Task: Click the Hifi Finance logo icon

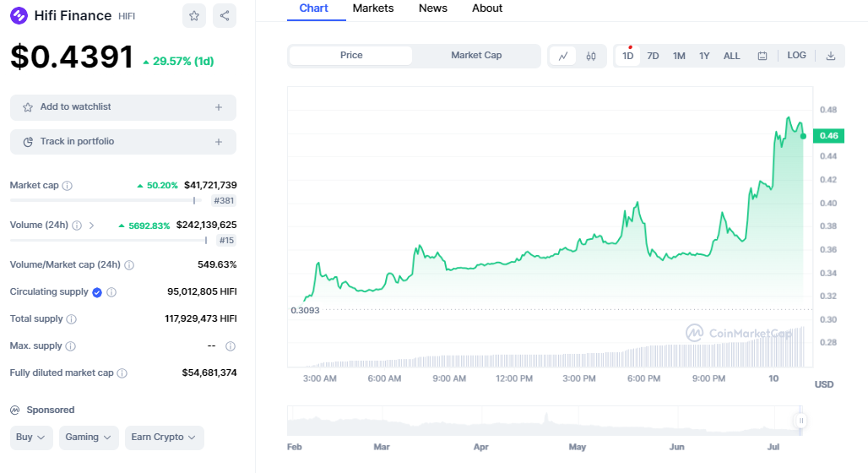Action: [x=19, y=15]
